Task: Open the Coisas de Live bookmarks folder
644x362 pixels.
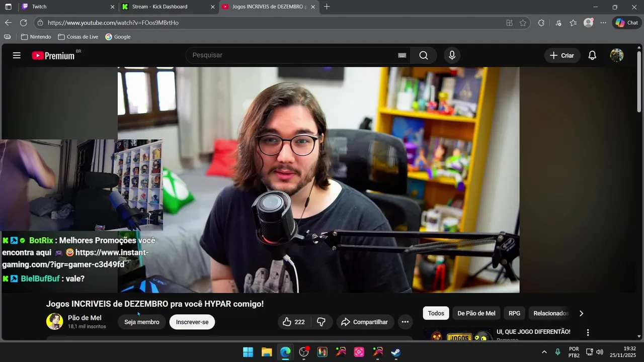Action: coord(78,37)
